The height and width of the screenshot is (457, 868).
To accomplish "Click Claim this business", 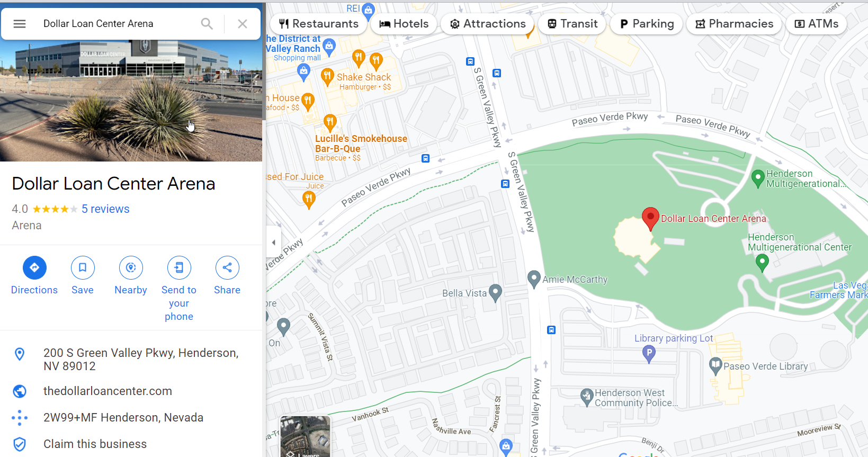I will click(95, 444).
